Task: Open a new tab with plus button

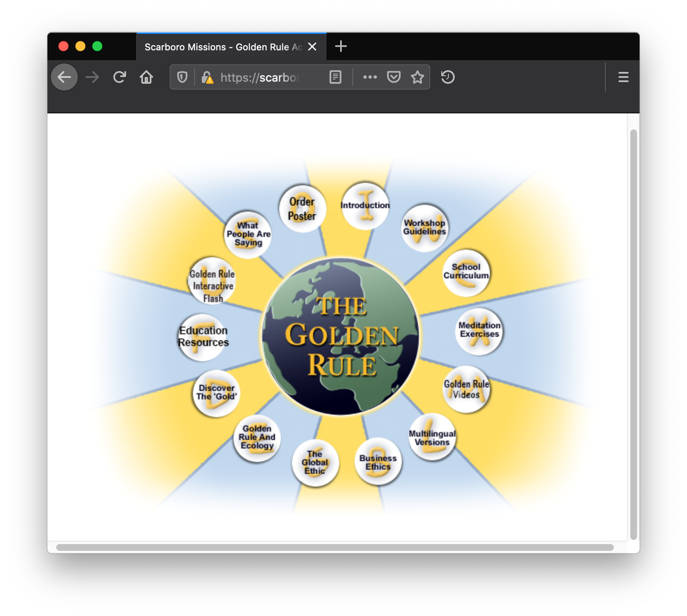Action: pos(341,47)
